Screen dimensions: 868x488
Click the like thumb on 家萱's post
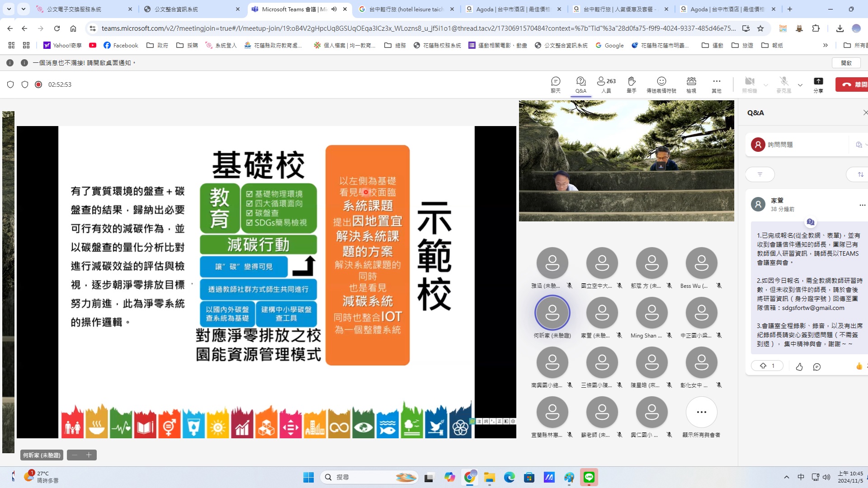[799, 366]
